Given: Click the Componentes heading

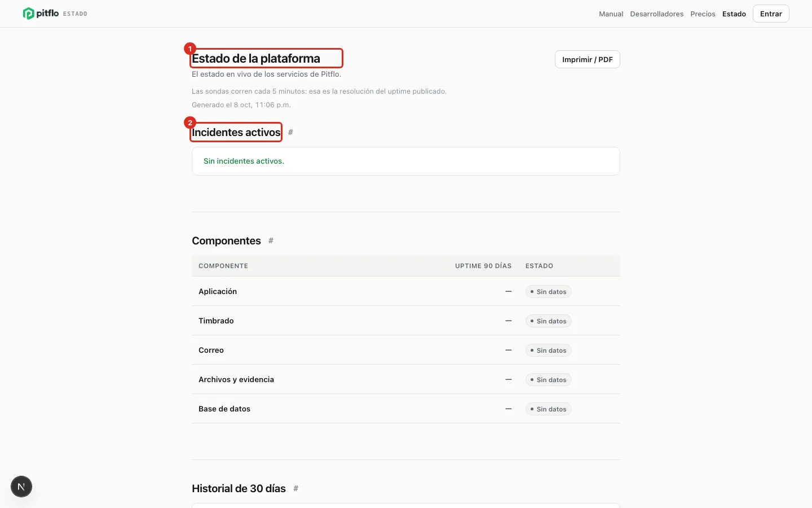Looking at the screenshot, I should 226,240.
